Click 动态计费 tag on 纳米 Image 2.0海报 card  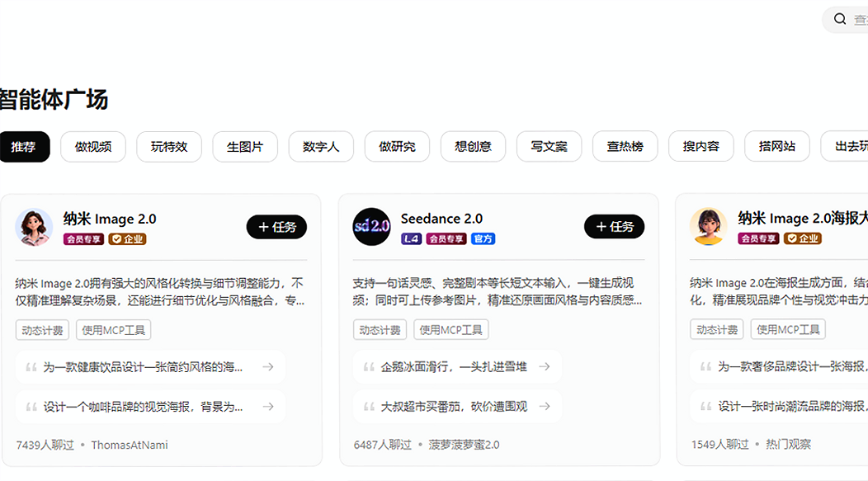[x=717, y=329]
